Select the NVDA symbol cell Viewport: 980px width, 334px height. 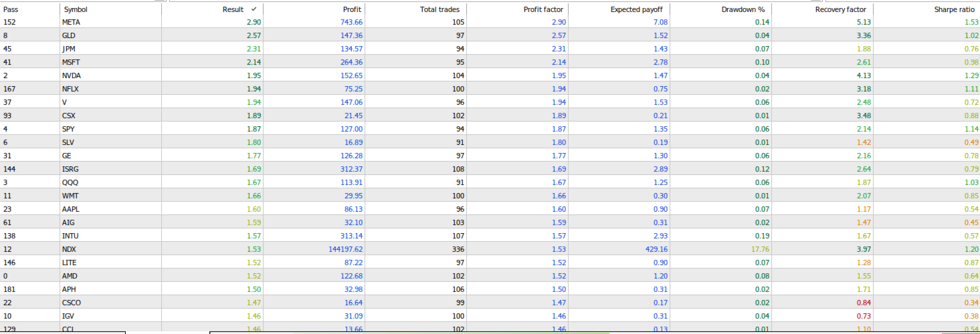pyautogui.click(x=110, y=75)
